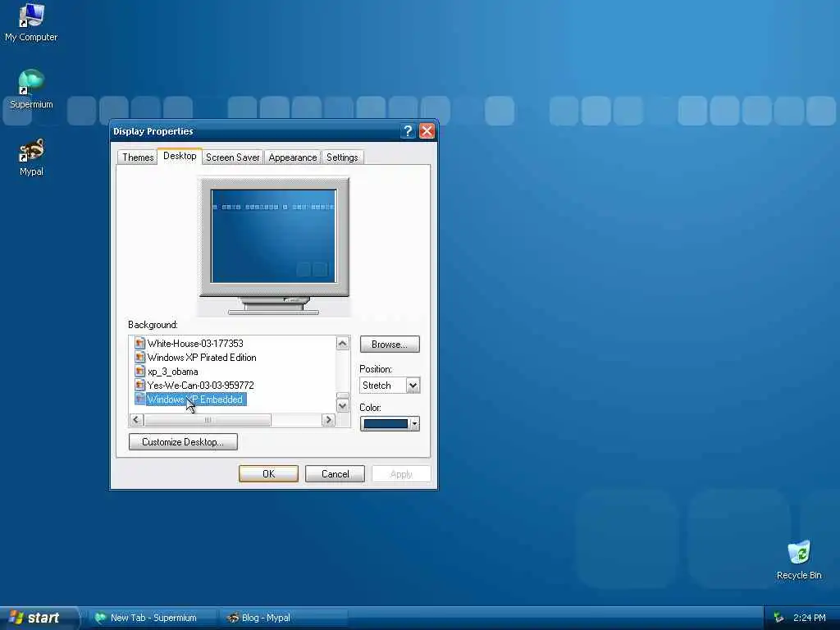Click the Display Properties help question-mark button
This screenshot has height=630, width=840.
[408, 131]
